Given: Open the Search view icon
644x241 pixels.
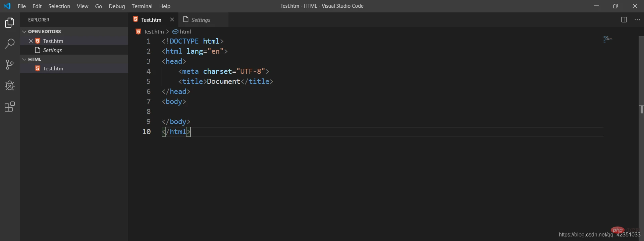Looking at the screenshot, I should pyautogui.click(x=10, y=43).
